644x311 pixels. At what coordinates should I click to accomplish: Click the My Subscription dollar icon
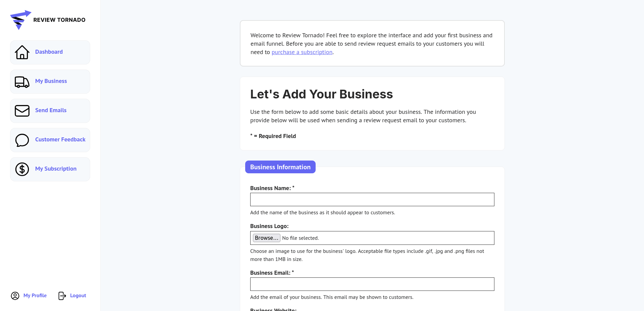coord(22,169)
